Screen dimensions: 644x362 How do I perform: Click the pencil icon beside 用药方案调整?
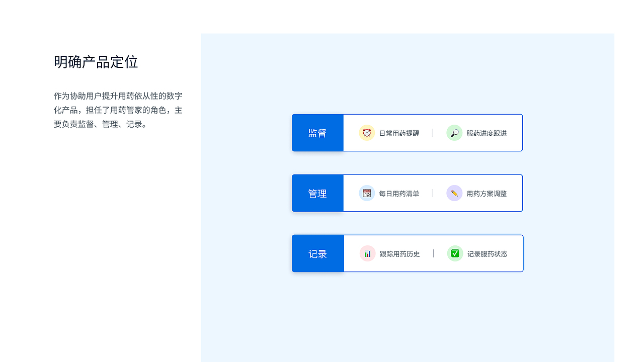tap(454, 193)
